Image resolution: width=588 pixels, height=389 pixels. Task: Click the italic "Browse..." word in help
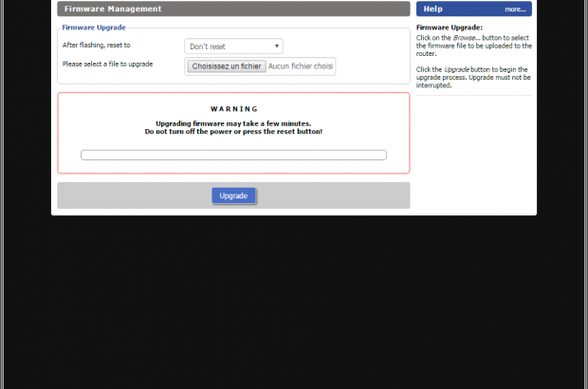(x=466, y=36)
